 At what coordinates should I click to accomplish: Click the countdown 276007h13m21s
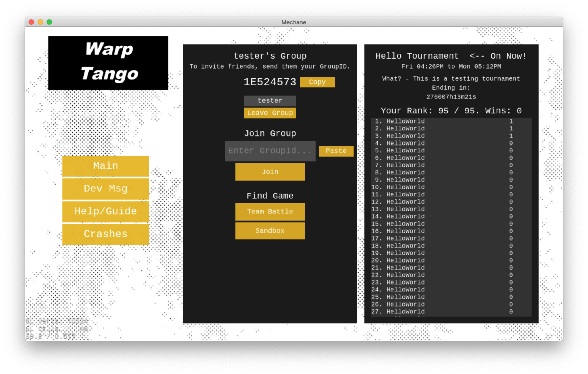coord(451,97)
